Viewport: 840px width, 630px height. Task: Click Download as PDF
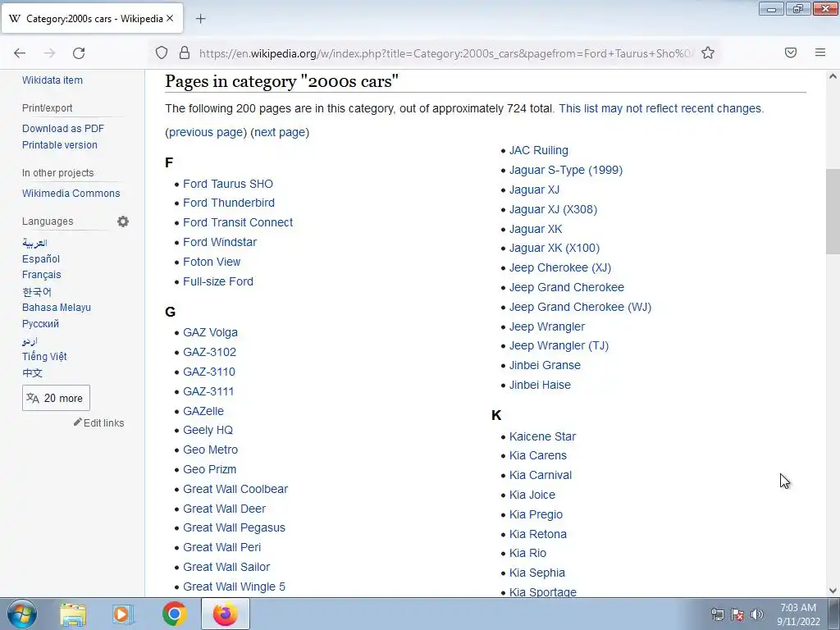(x=63, y=129)
